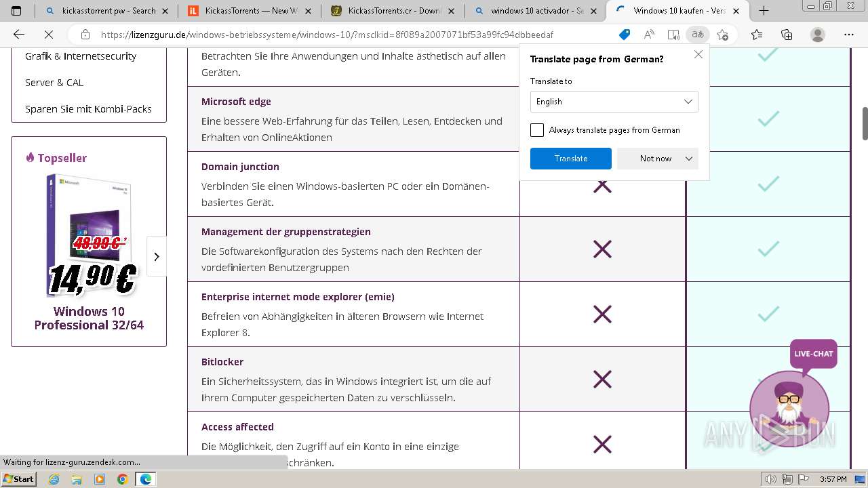This screenshot has height=488, width=868.
Task: Open Windows 10 Professional 32/64 product
Action: click(x=89, y=319)
